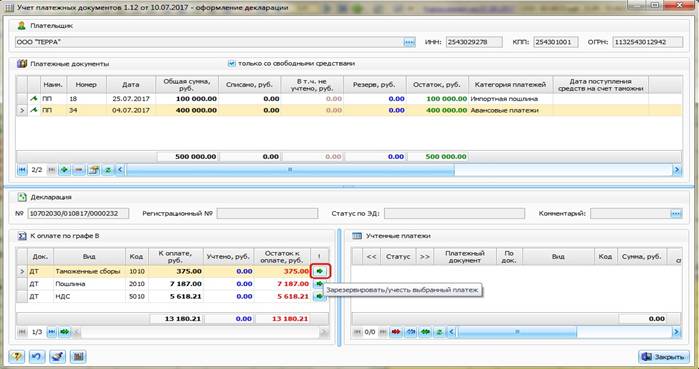699x369 pixels.
Task: Click the brush tool button at bottom
Action: tap(58, 357)
